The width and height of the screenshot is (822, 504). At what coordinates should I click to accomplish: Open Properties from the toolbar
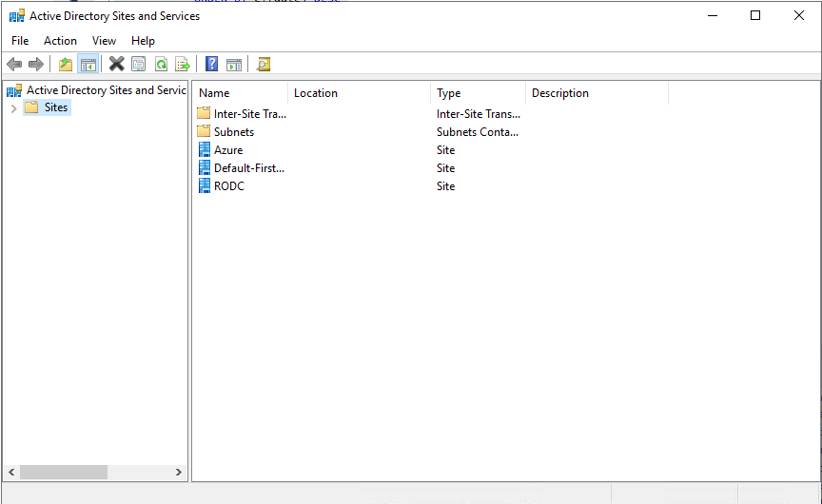138,65
